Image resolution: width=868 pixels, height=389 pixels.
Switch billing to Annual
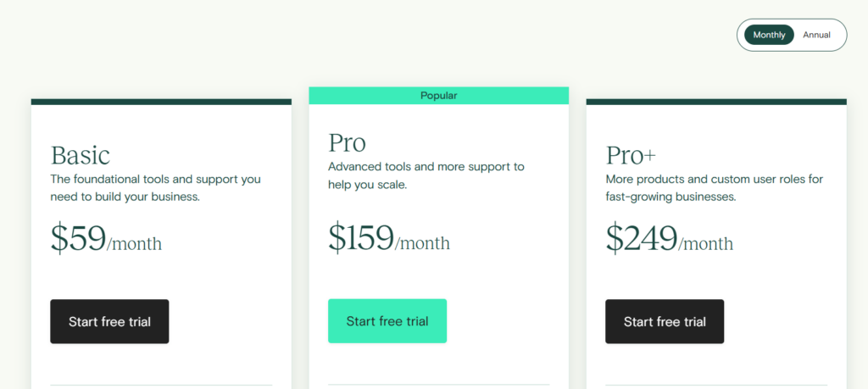(817, 35)
